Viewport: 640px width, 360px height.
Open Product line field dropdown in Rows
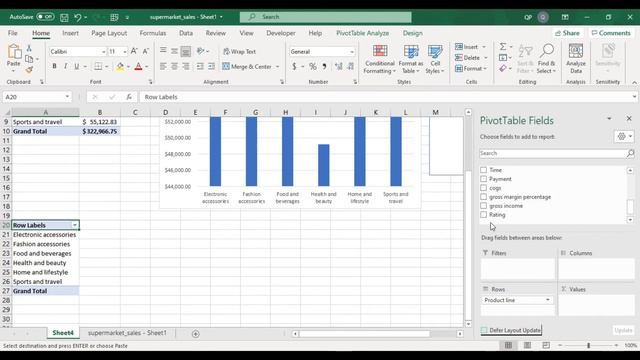click(548, 300)
